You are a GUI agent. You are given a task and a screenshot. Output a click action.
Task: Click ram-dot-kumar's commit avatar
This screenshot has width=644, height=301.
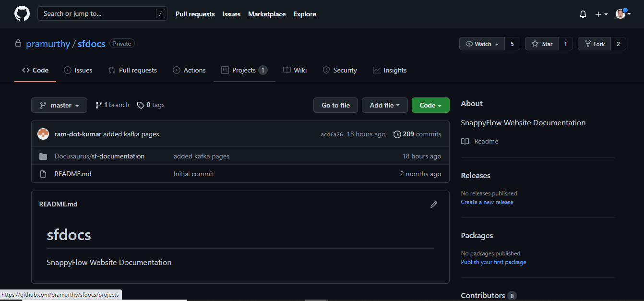click(x=43, y=134)
